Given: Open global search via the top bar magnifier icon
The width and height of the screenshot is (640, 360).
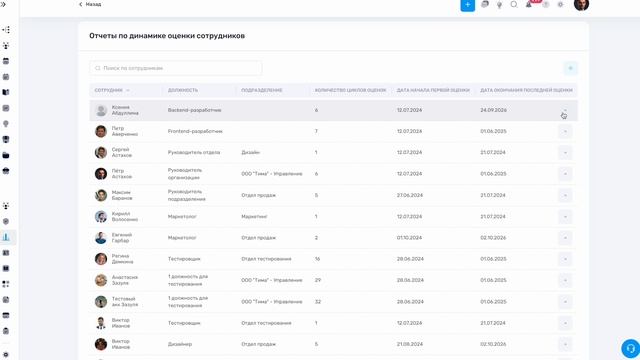Looking at the screenshot, I should tap(514, 4).
